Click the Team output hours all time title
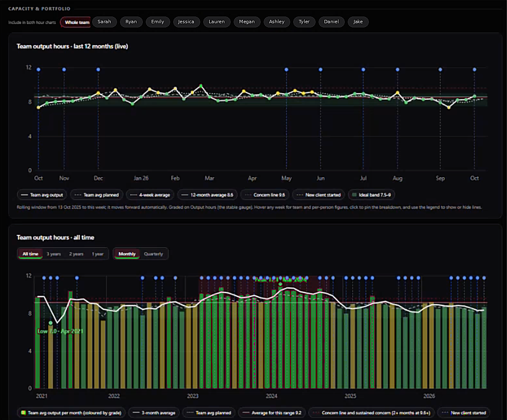 pos(55,237)
